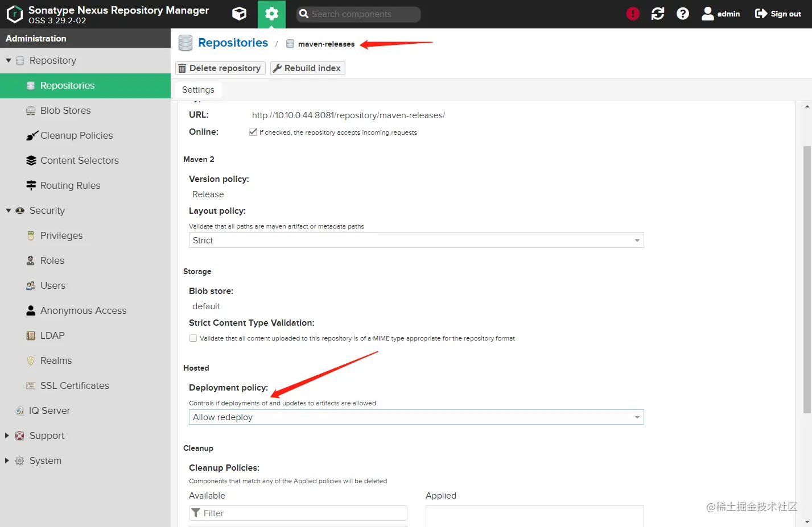Screen dimensions: 812x527
Task: Click the red alert status icon
Action: coord(633,14)
